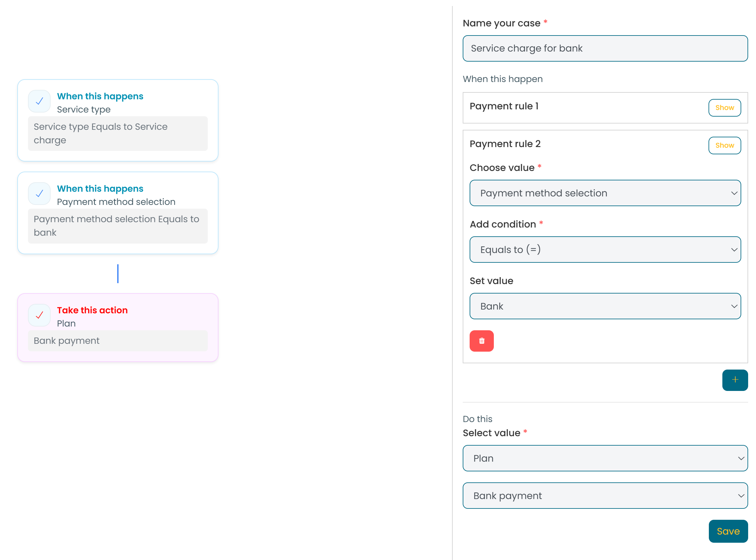Open the Payment method selection dropdown
Image resolution: width=756 pixels, height=560 pixels.
[605, 193]
